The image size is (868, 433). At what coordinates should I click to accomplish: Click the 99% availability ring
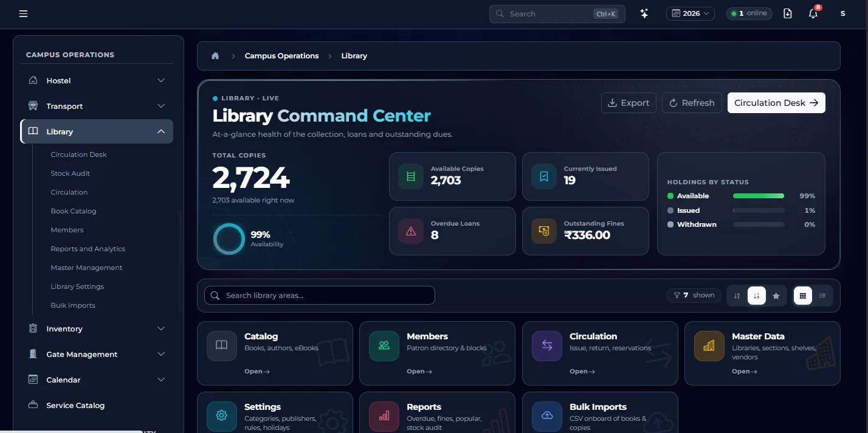pyautogui.click(x=229, y=239)
